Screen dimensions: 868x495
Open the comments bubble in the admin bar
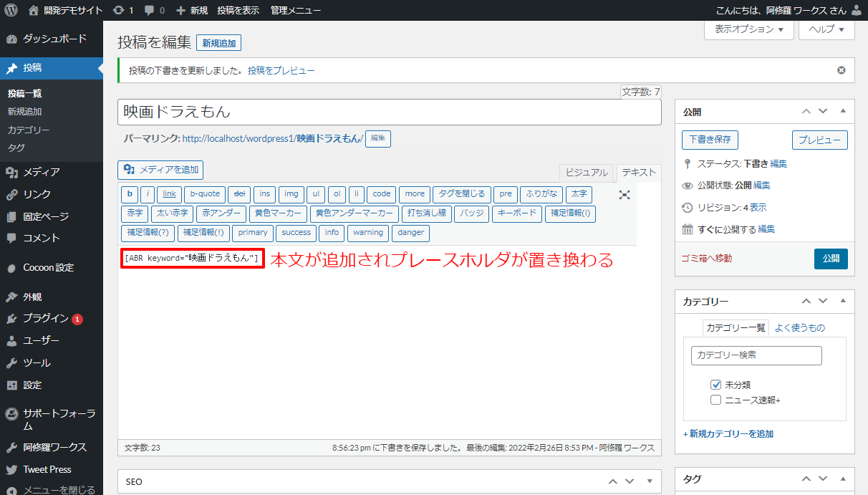point(155,11)
